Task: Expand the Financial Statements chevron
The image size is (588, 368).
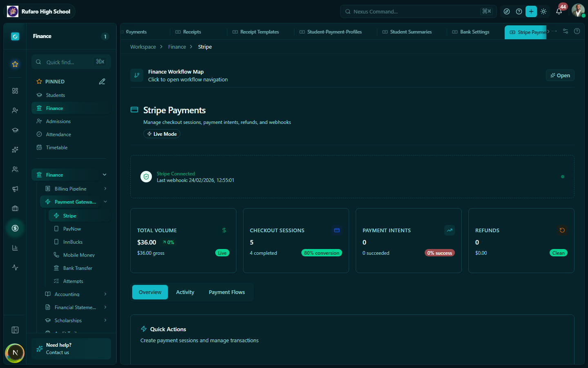Action: point(105,307)
